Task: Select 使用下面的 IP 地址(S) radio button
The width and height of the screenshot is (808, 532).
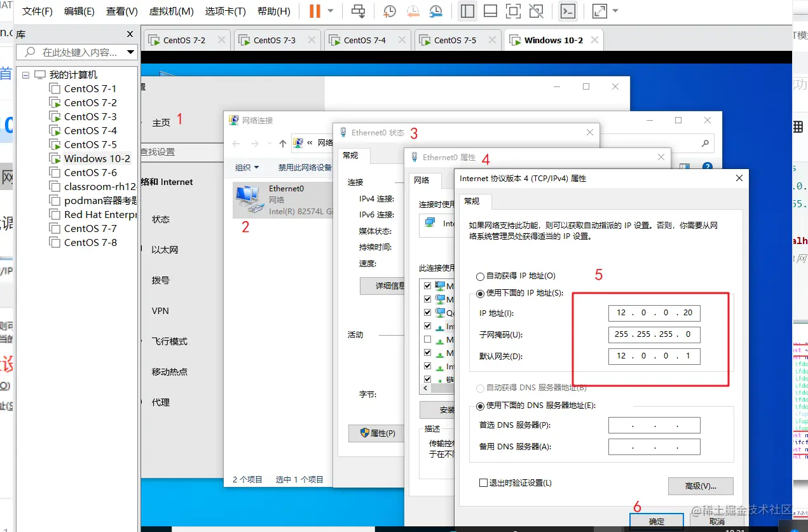Action: tap(481, 293)
